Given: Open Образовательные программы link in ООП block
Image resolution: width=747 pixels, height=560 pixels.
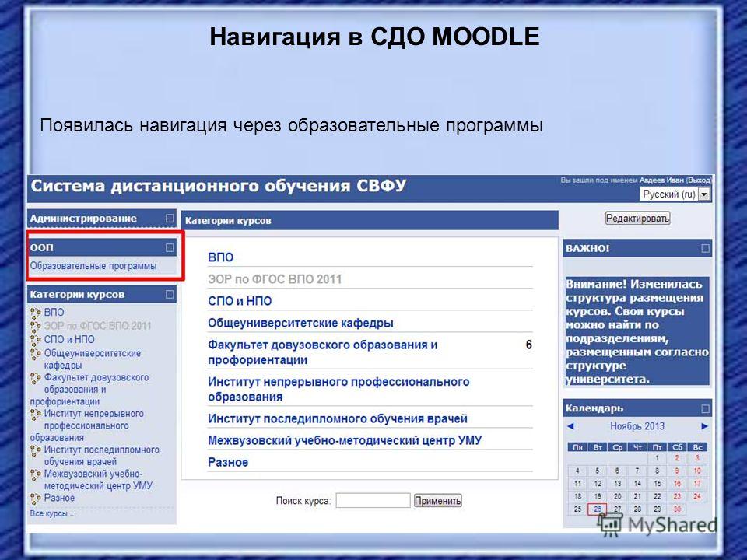Looking at the screenshot, I should pyautogui.click(x=93, y=266).
